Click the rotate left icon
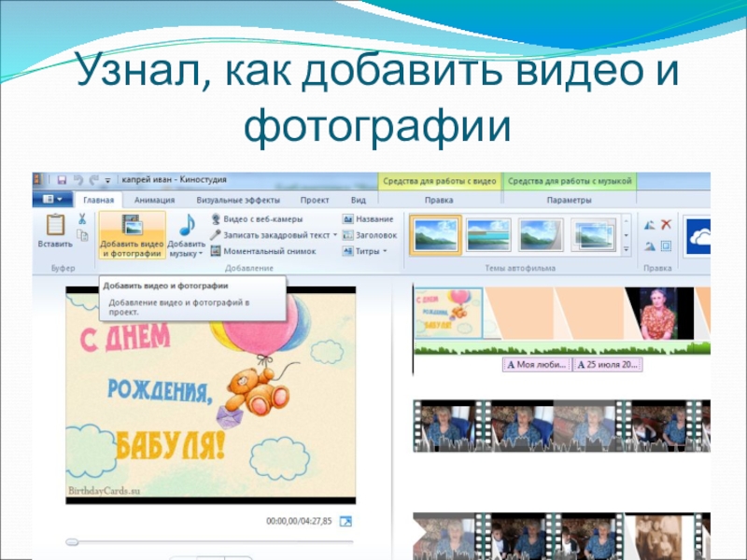The width and height of the screenshot is (747, 560). (x=650, y=225)
